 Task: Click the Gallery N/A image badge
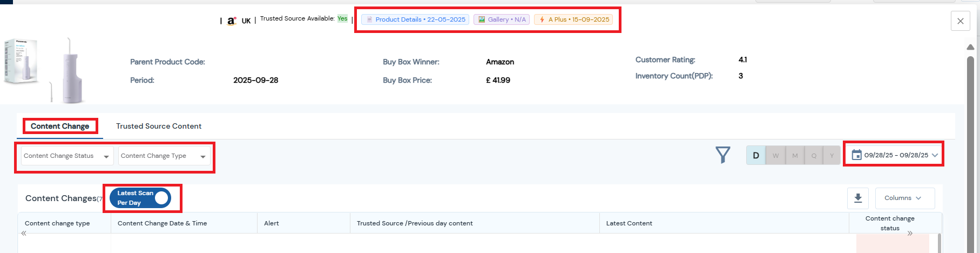(x=502, y=19)
